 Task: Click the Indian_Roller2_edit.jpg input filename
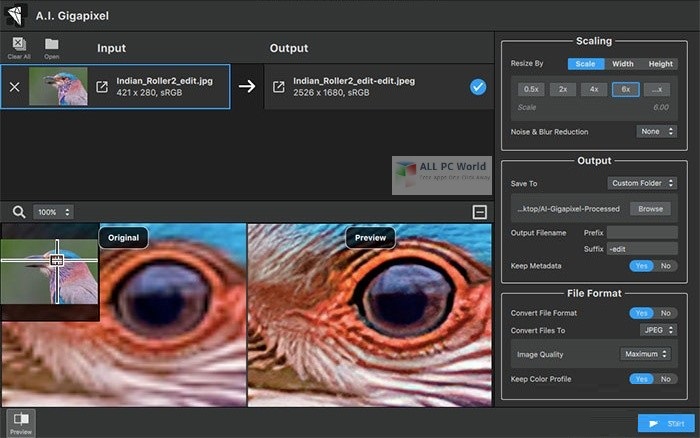pyautogui.click(x=165, y=81)
